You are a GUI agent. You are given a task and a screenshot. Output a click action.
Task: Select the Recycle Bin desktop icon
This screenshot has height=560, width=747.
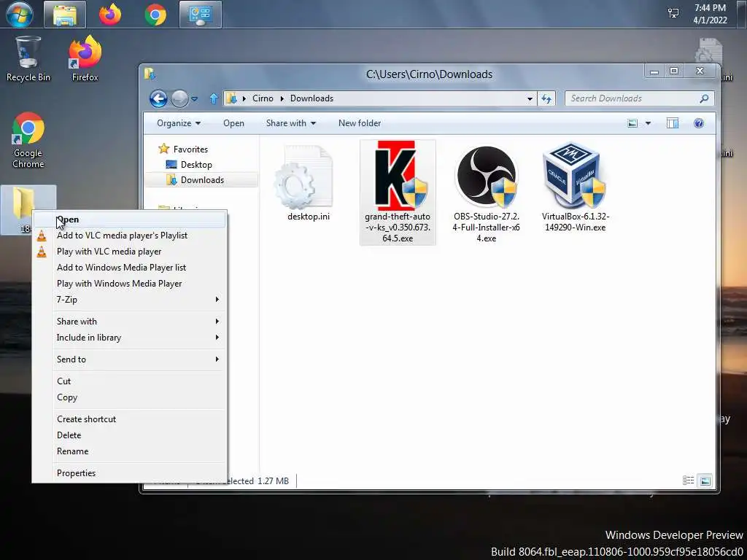[28, 59]
